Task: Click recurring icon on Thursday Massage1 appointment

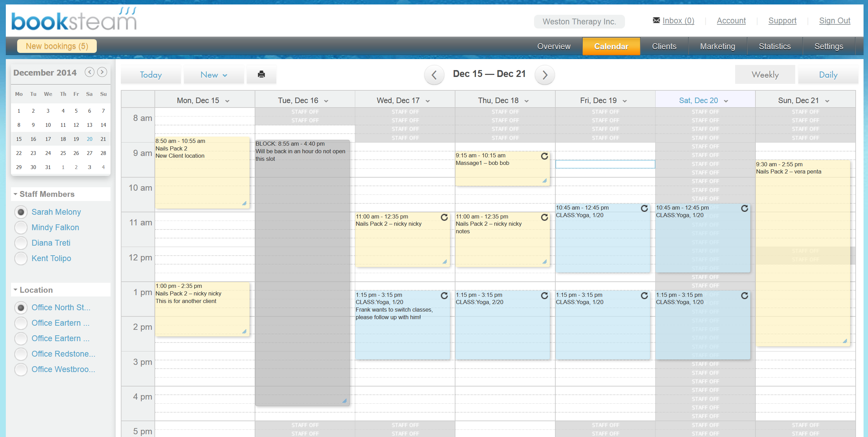Action: 544,156
